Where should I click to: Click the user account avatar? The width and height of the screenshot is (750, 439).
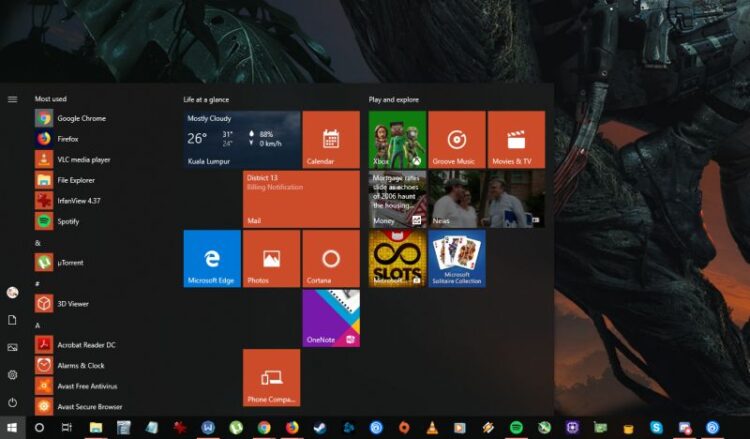click(x=12, y=292)
